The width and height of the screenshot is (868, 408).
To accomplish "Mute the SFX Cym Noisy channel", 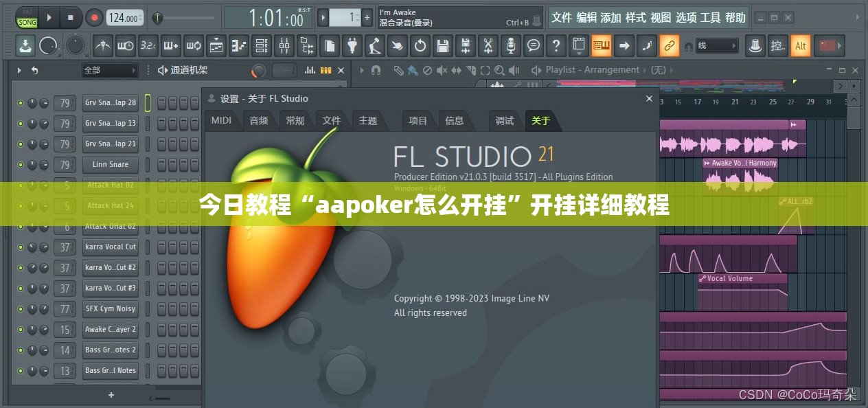I will [21, 309].
